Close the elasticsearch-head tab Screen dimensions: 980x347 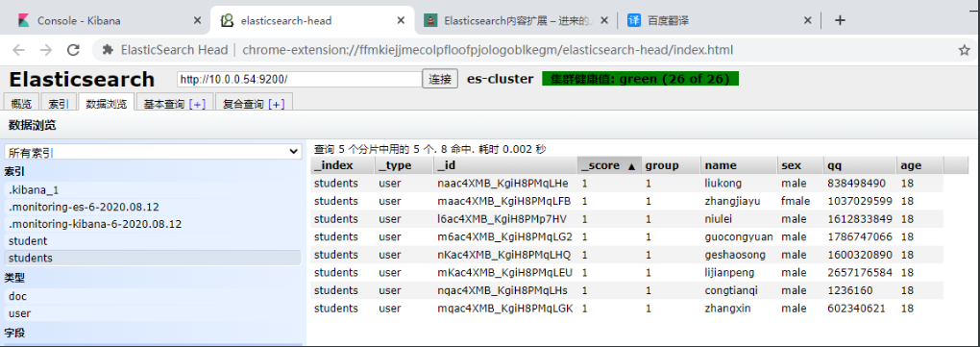[x=401, y=20]
